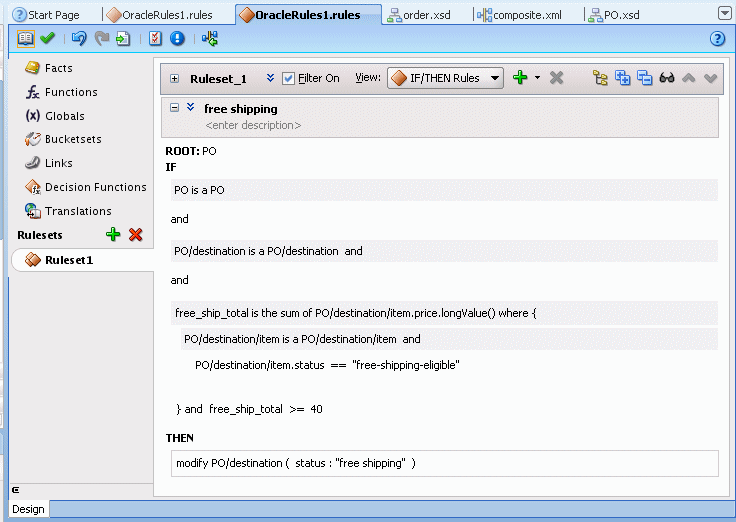736x522 pixels.
Task: Click the blue help icon at top right
Action: (716, 38)
